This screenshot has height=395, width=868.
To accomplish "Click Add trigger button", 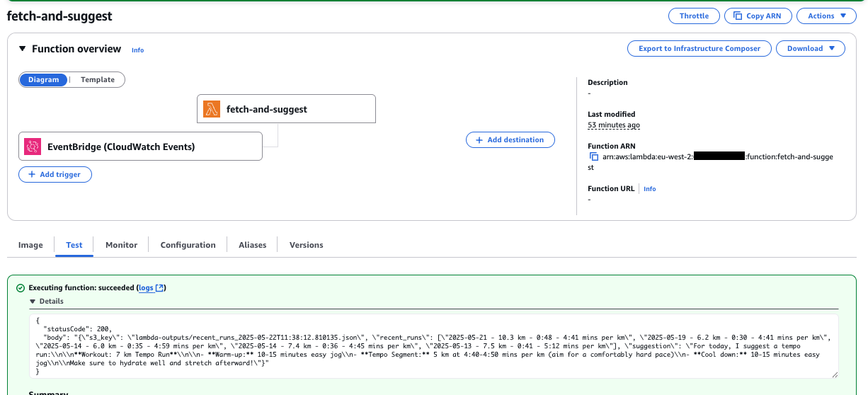I will click(55, 174).
